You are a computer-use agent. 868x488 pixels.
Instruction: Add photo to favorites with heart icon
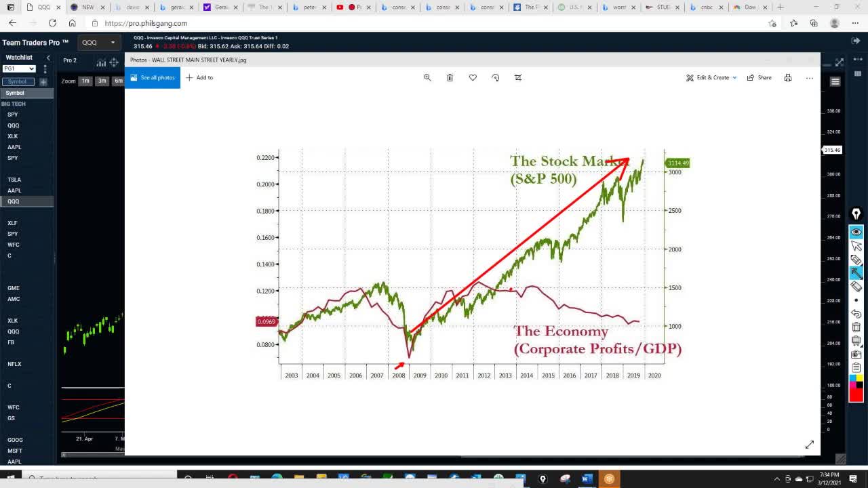point(473,77)
